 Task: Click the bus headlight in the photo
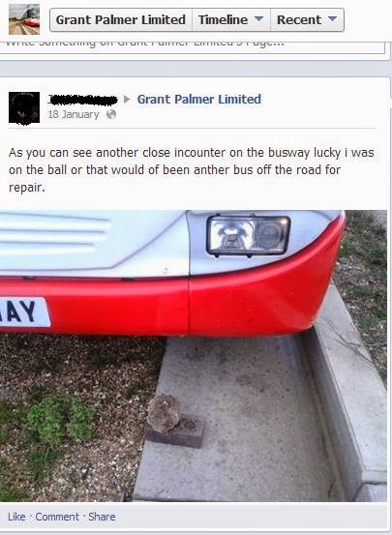[x=248, y=235]
